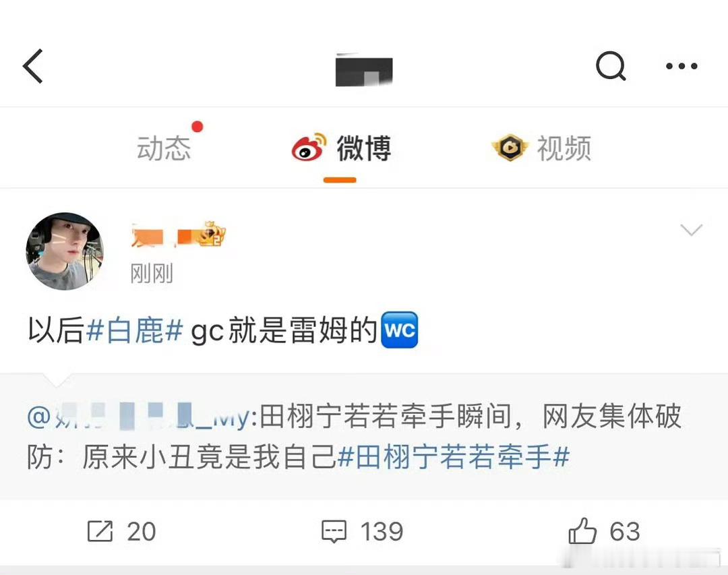Switch to the 动态 tab
This screenshot has height=575, width=728.
[x=163, y=148]
